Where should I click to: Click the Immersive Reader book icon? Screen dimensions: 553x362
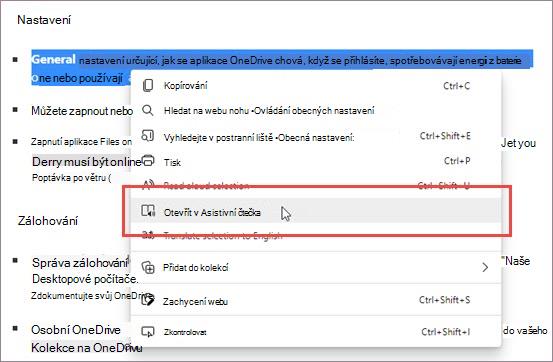click(x=148, y=211)
